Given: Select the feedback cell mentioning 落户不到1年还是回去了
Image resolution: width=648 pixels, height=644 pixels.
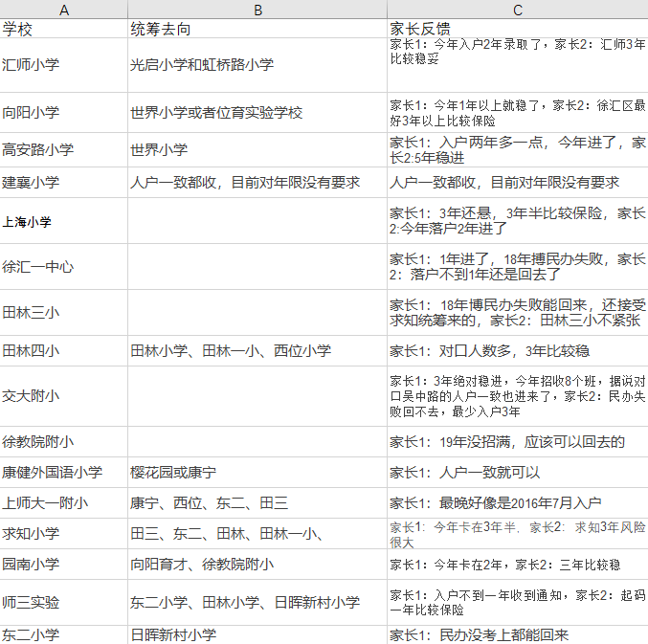Looking at the screenshot, I should [x=518, y=267].
